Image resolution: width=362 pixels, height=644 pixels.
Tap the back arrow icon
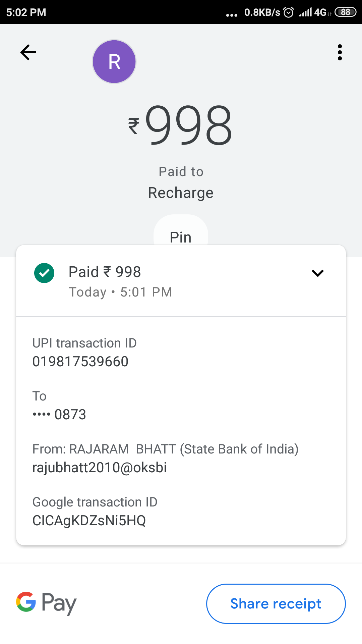(28, 52)
